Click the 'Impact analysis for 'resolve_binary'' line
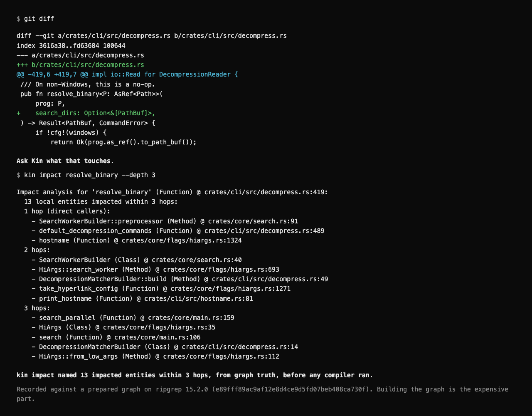Viewport: 532px width, 416px height. coord(172,192)
